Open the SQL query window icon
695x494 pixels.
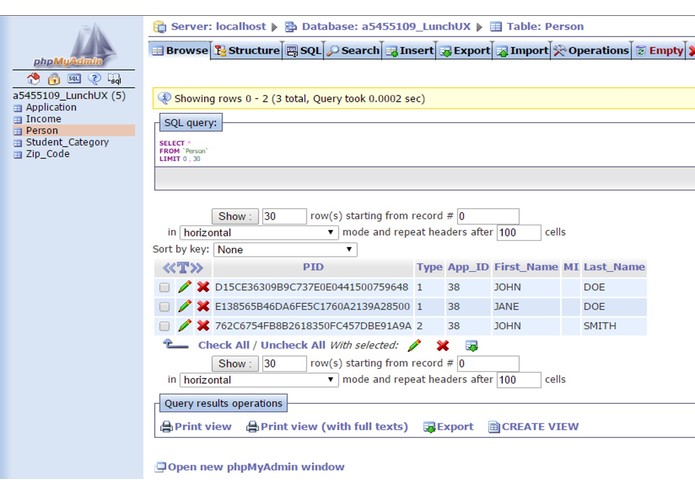coord(74,79)
